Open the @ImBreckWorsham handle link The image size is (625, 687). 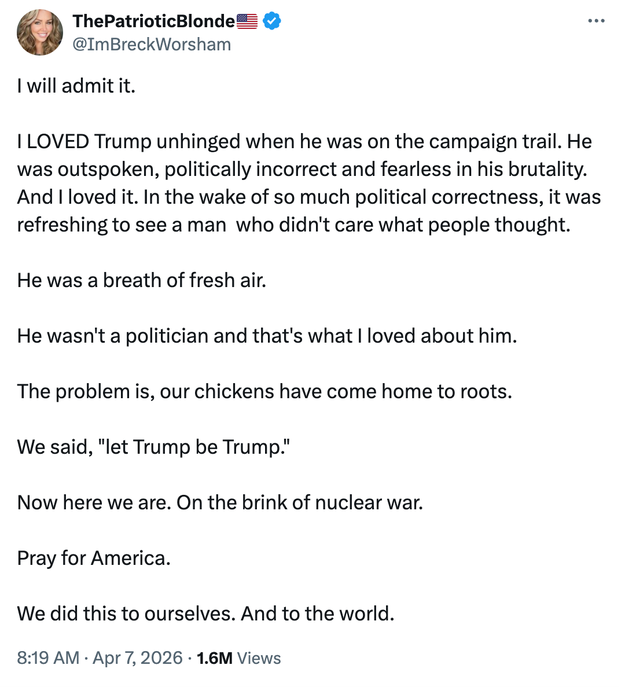click(x=152, y=44)
